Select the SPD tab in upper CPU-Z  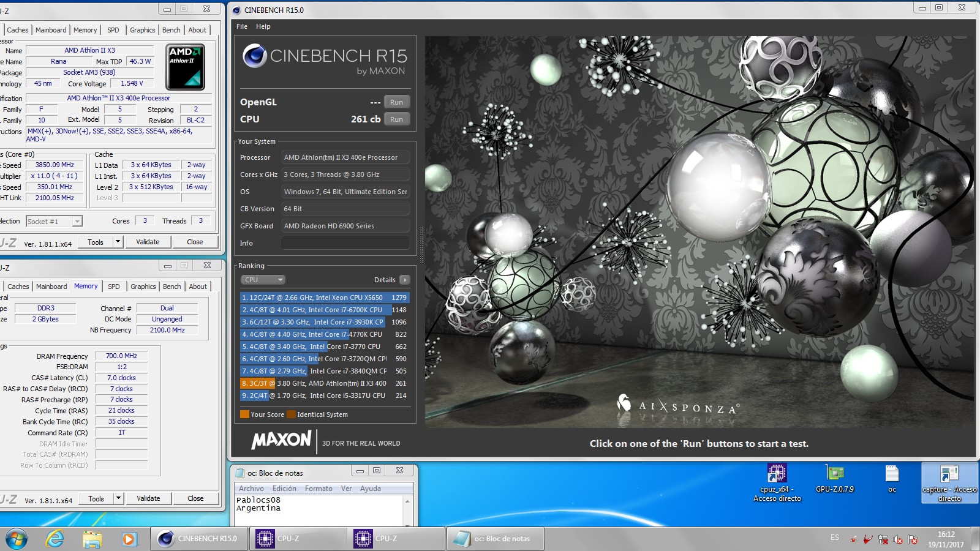[x=113, y=30]
